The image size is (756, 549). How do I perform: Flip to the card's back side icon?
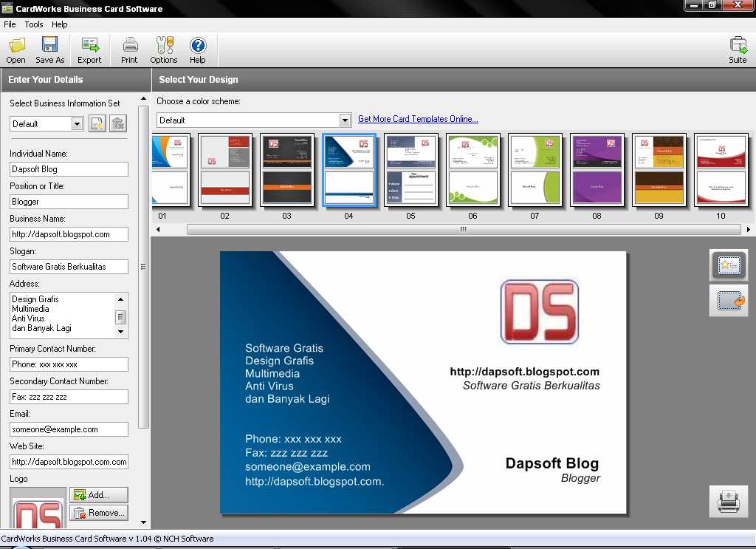(x=729, y=301)
